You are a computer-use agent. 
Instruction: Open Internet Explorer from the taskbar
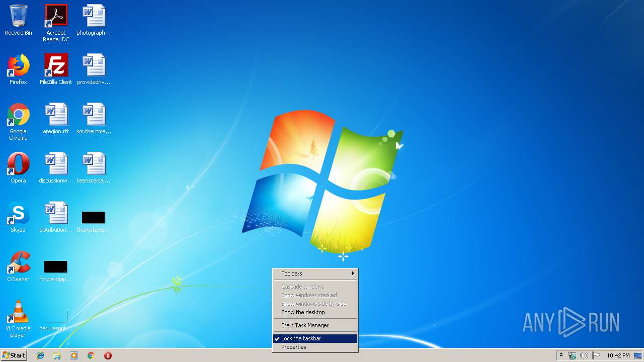(40, 355)
